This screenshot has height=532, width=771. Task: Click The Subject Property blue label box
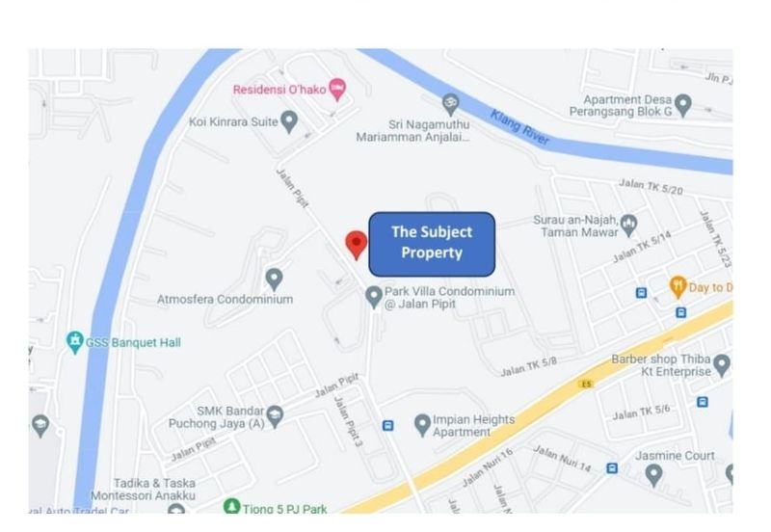pyautogui.click(x=432, y=245)
